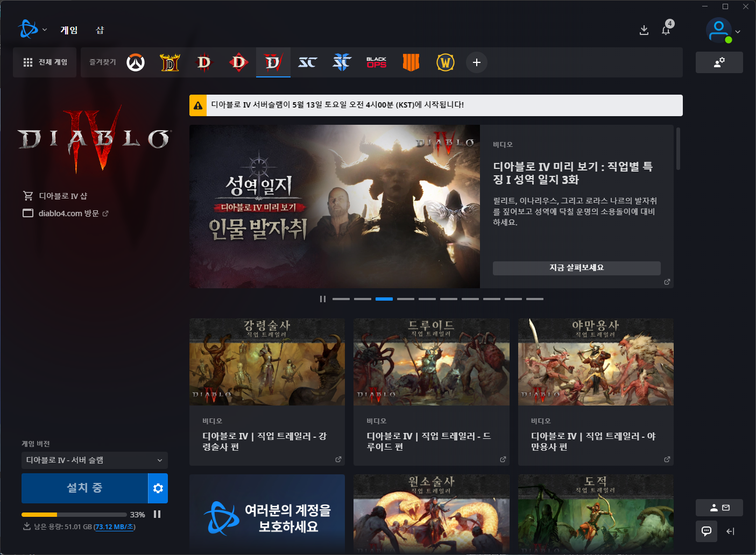Click the server slam warning banner

click(x=436, y=105)
